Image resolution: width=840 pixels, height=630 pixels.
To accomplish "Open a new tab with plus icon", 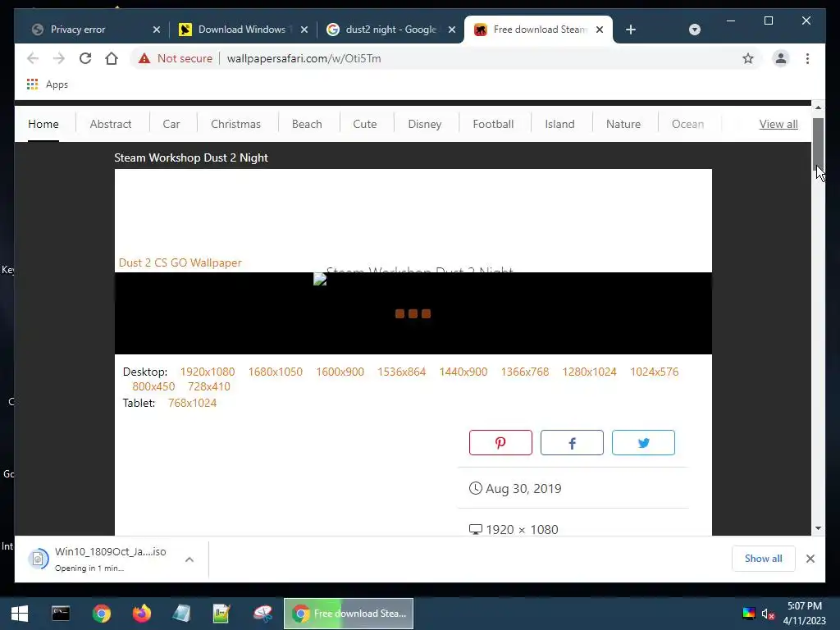I will pos(631,30).
